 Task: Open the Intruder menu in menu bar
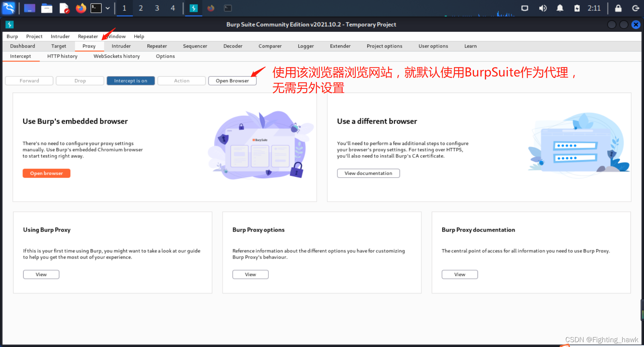[x=60, y=36]
